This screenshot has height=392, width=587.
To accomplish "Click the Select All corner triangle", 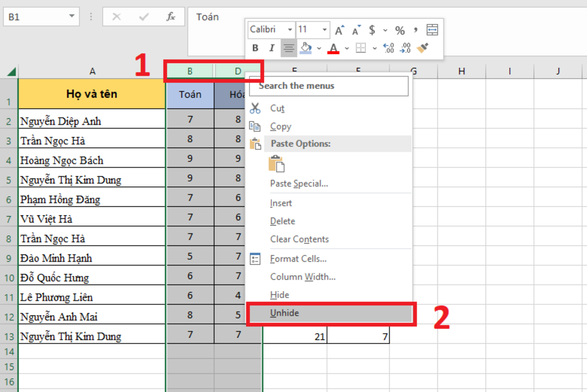I will click(11, 71).
